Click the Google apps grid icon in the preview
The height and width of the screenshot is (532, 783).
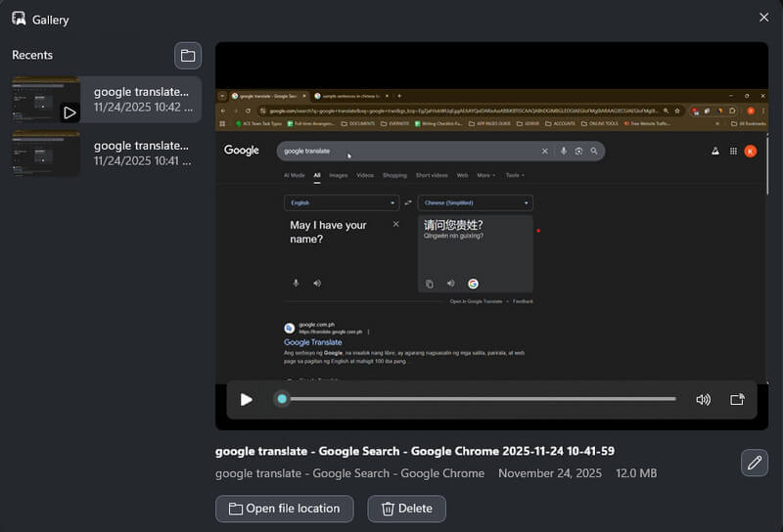coord(733,152)
